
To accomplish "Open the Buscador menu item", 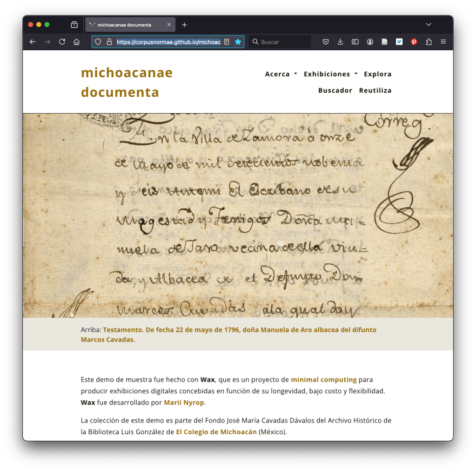I will pyautogui.click(x=335, y=90).
